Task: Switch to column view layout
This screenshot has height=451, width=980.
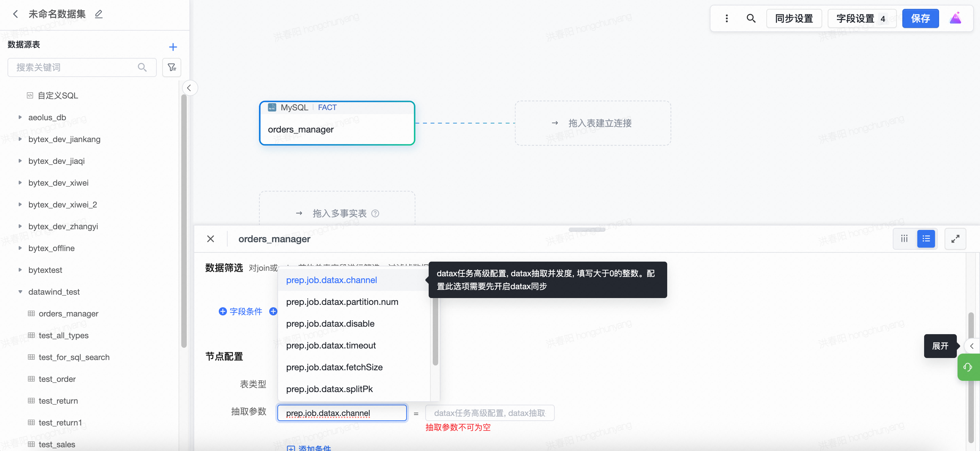Action: pos(904,239)
